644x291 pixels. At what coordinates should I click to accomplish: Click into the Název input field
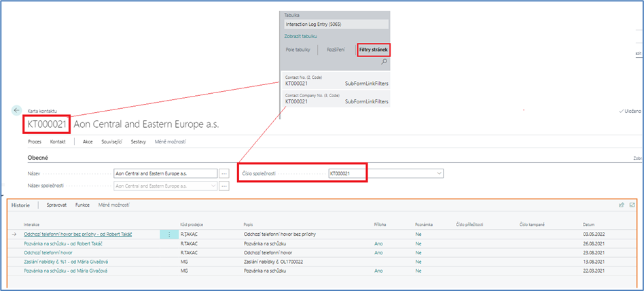click(x=165, y=173)
